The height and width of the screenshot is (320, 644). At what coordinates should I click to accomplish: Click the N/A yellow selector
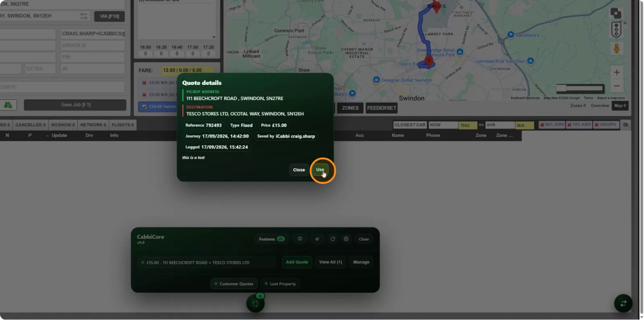coord(524,125)
